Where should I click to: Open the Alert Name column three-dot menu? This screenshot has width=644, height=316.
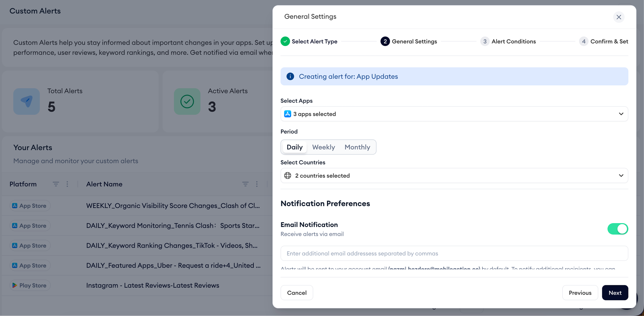(x=257, y=184)
